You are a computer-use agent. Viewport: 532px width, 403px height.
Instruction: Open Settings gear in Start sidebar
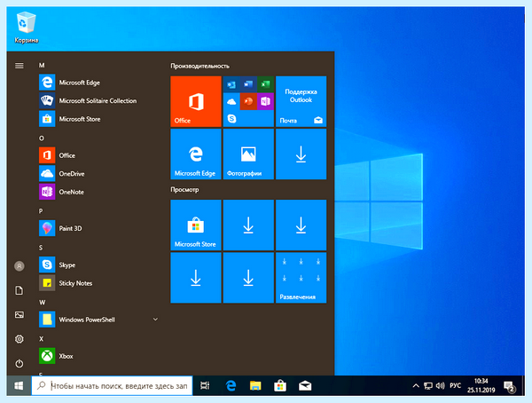[20, 339]
